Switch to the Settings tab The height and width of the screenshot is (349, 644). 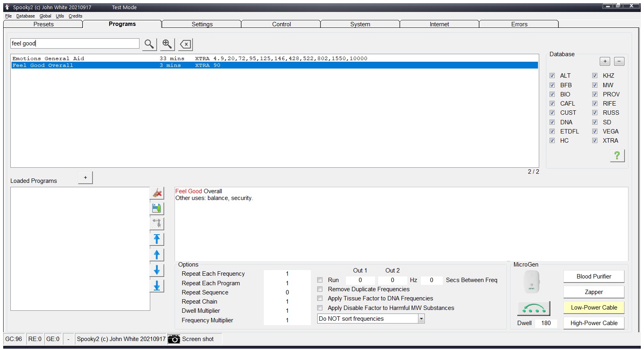202,24
